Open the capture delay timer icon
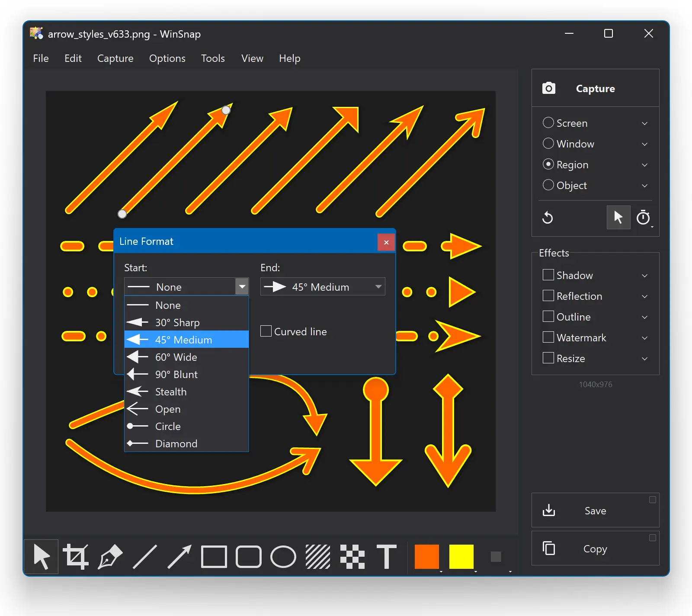The image size is (692, 616). coord(644,217)
